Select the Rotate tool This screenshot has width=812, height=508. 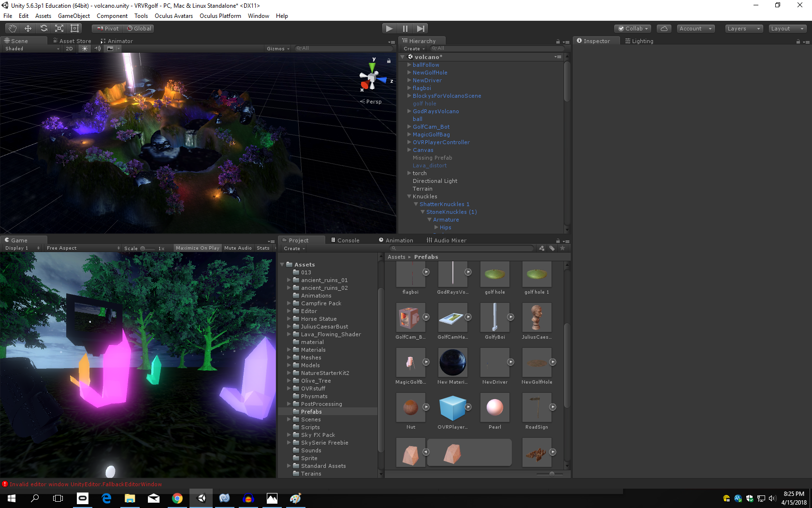click(43, 29)
